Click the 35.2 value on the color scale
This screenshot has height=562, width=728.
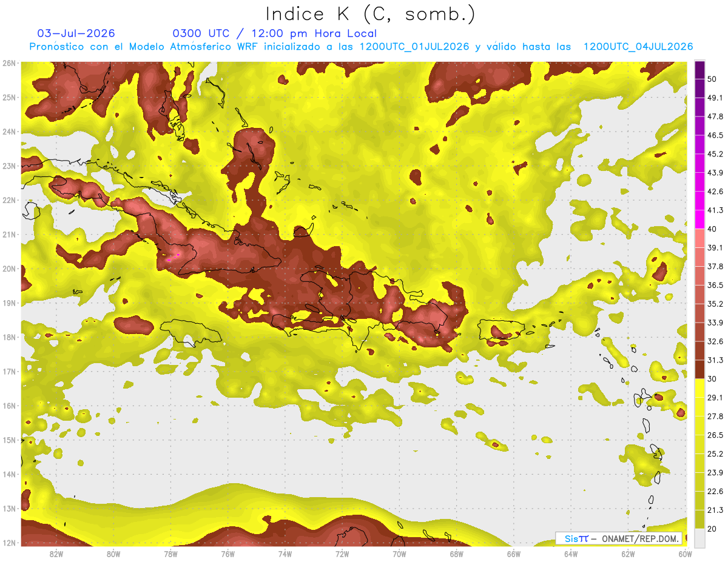pyautogui.click(x=715, y=304)
